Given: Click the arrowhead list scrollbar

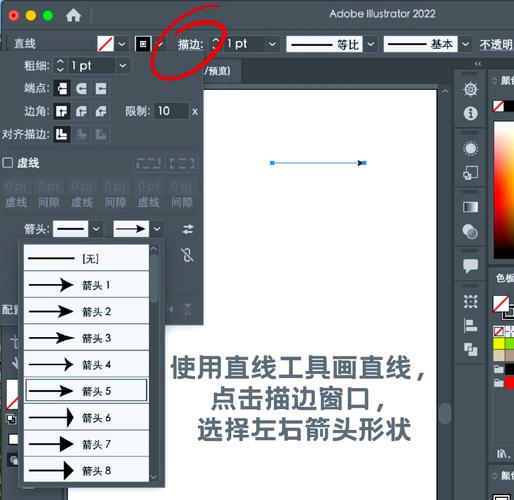Looking at the screenshot, I should 154,278.
